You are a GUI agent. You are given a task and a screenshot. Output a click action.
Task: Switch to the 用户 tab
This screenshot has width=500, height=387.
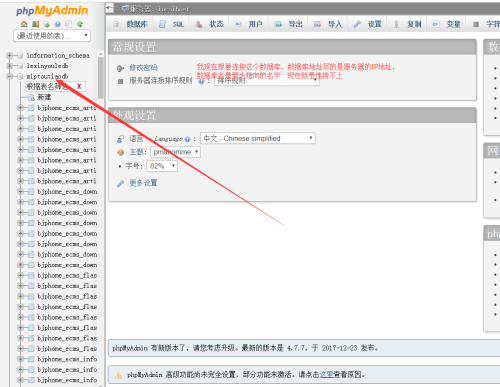[249, 24]
